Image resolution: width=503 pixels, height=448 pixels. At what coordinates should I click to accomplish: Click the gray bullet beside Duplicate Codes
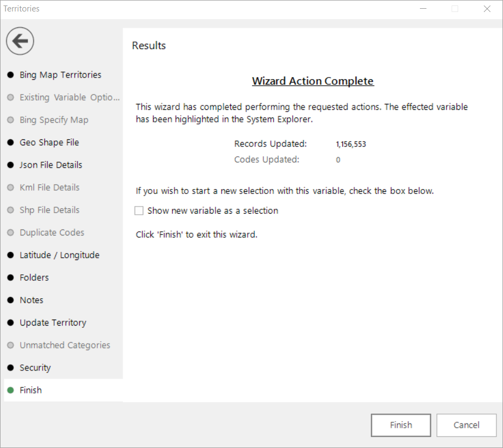click(x=10, y=232)
